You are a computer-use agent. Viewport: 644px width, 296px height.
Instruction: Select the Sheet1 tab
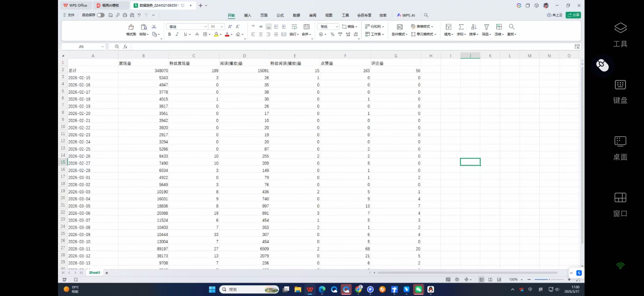coord(94,272)
